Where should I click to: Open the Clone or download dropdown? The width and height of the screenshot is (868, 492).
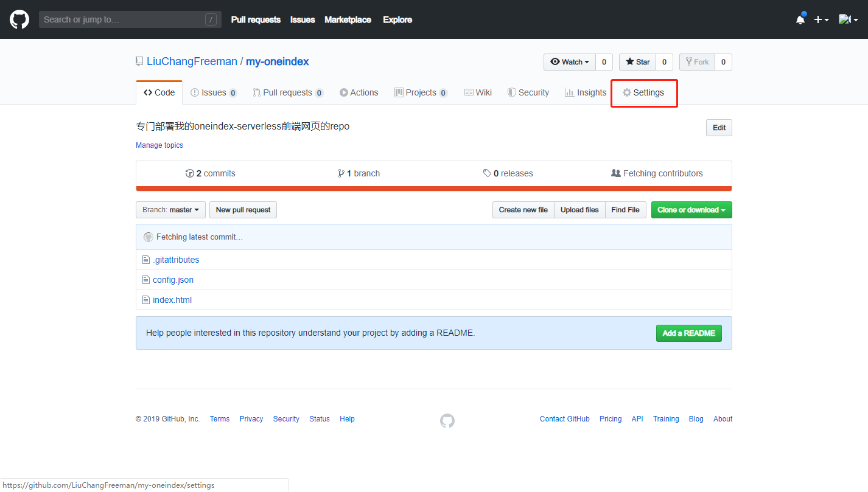click(x=691, y=210)
